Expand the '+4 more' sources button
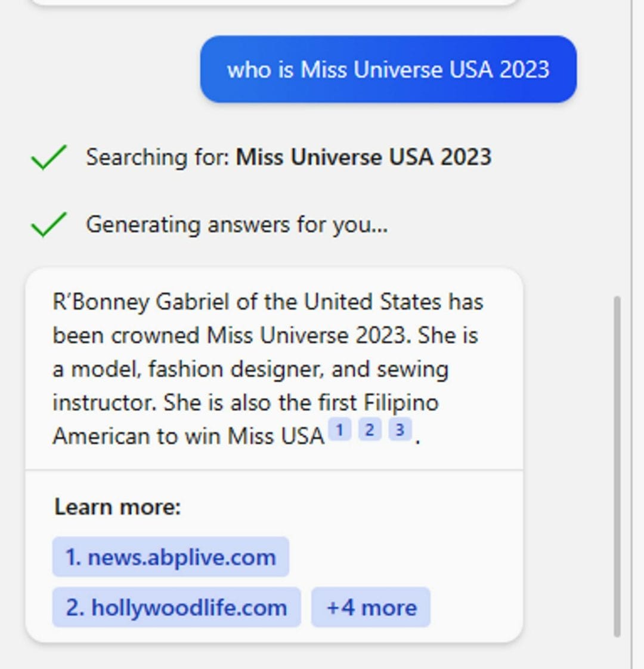This screenshot has width=644, height=669. [371, 607]
